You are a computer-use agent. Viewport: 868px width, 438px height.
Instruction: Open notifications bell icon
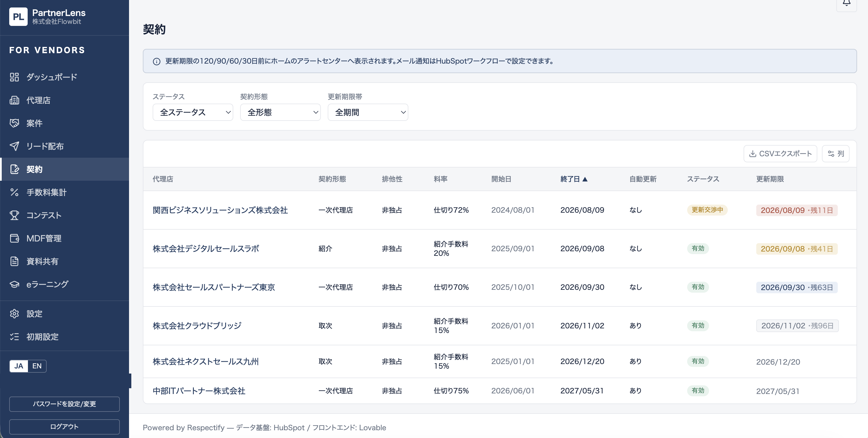pos(846,3)
